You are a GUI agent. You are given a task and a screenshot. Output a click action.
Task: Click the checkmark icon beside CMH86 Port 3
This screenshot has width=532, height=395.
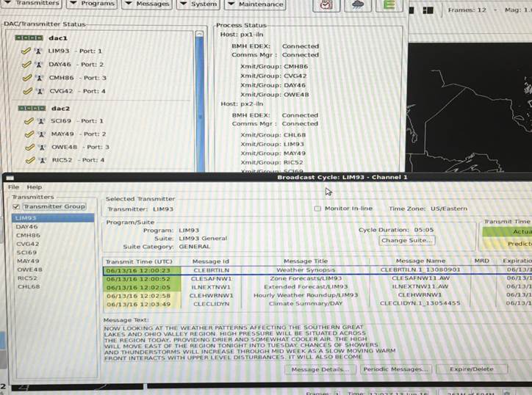click(x=27, y=77)
